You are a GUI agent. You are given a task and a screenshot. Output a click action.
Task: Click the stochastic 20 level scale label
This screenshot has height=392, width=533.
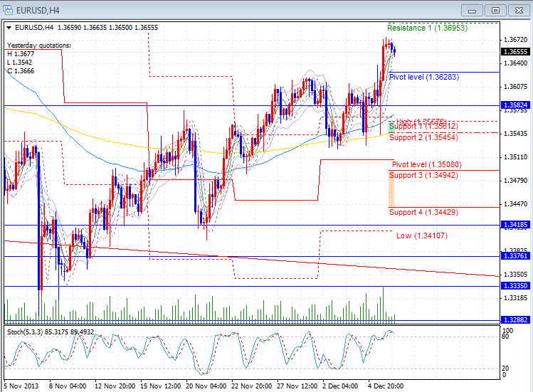[x=505, y=369]
